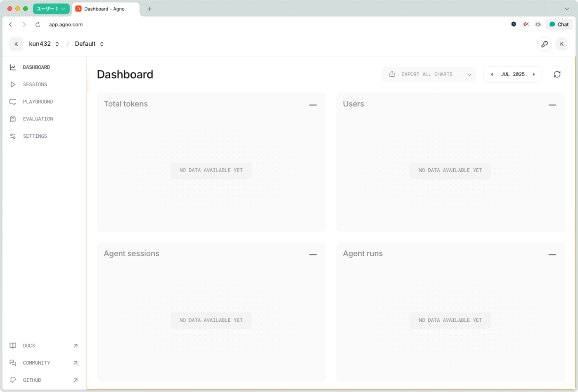Click the Dashboard page heading
Screen dimensions: 578x392
(x=125, y=74)
